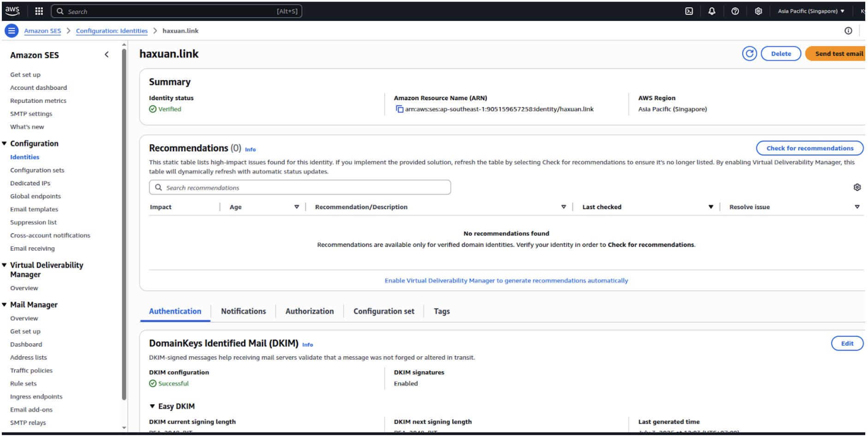This screenshot has width=868, height=437.
Task: Open What's new in sidebar
Action: [27, 127]
